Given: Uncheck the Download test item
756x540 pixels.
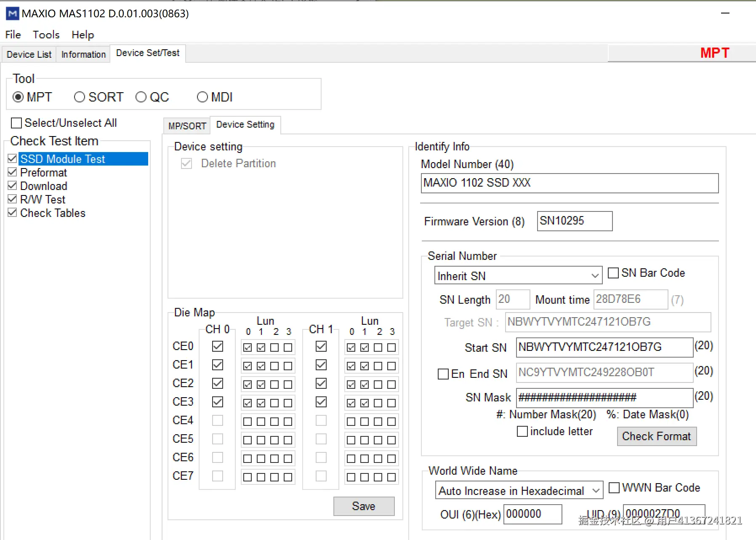Looking at the screenshot, I should (x=13, y=186).
